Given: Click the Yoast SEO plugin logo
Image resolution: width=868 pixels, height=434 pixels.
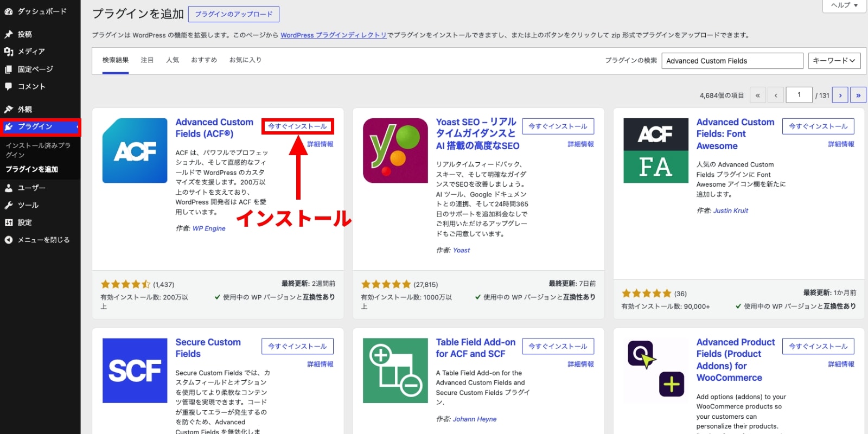Looking at the screenshot, I should pyautogui.click(x=395, y=151).
